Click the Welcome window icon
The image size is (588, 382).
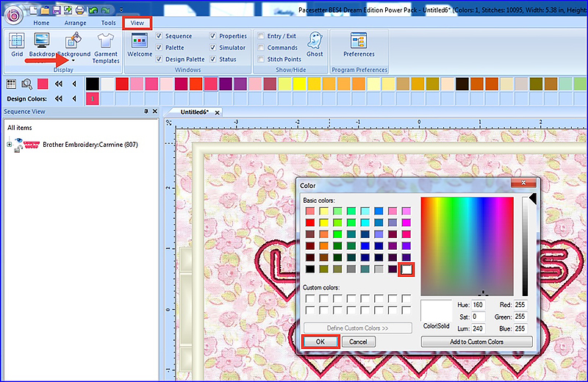[140, 43]
